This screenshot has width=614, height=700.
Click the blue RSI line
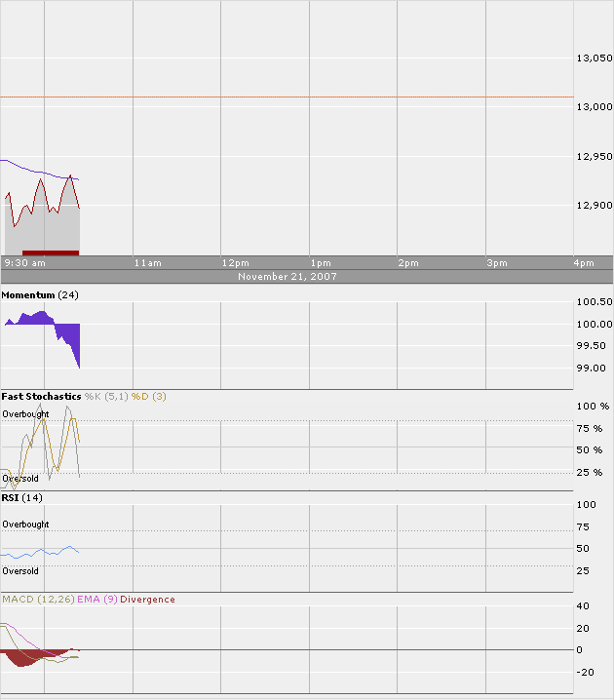[x=40, y=552]
